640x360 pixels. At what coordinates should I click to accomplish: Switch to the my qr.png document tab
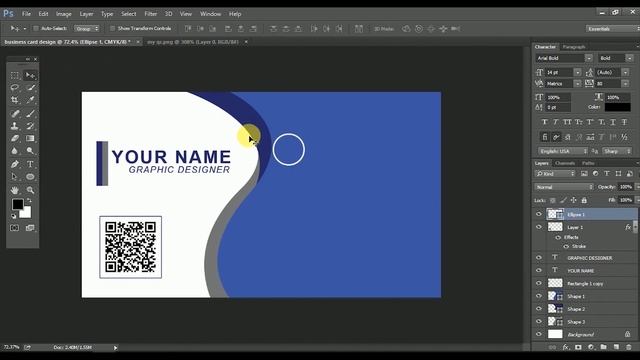tap(193, 42)
